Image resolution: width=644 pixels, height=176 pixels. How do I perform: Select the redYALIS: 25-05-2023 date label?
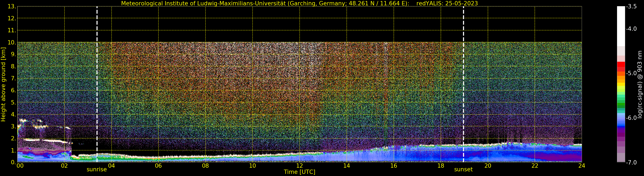[447, 3]
